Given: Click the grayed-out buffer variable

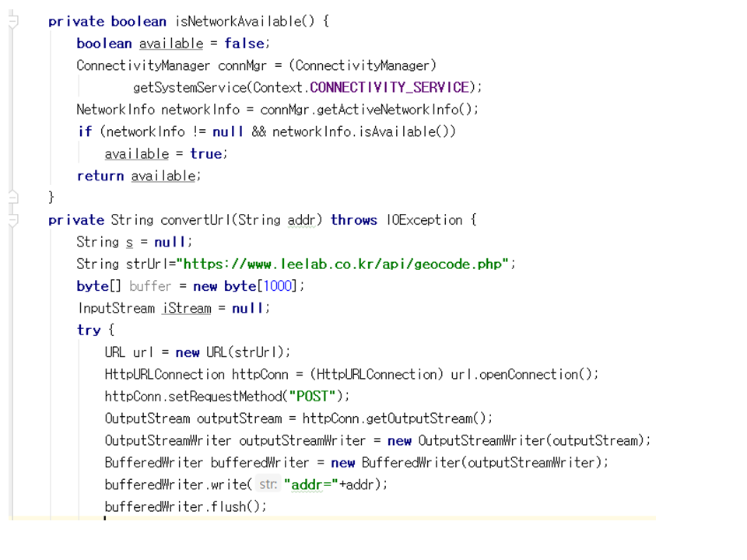Looking at the screenshot, I should (150, 286).
